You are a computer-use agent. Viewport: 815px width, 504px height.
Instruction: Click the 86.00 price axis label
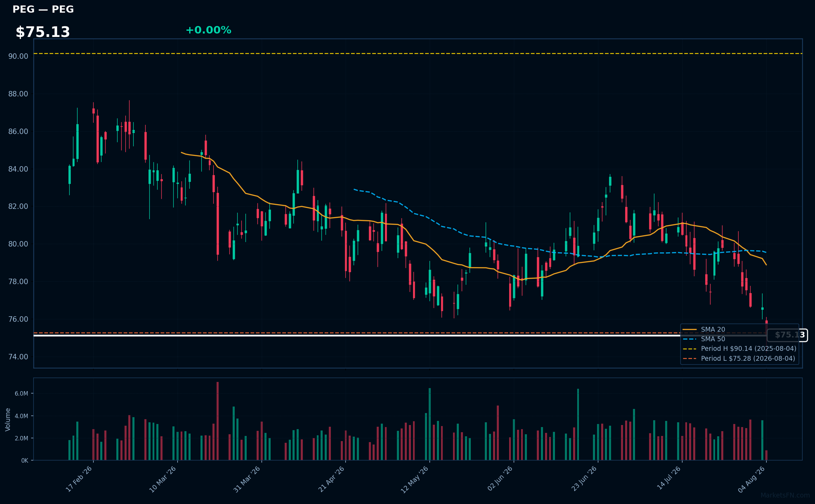(x=18, y=132)
